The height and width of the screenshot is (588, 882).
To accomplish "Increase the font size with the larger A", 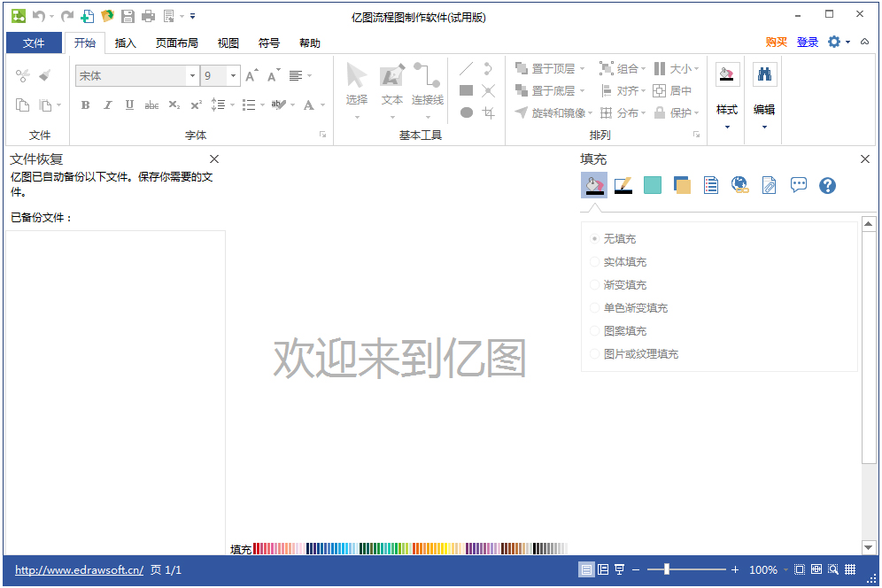I will (252, 75).
